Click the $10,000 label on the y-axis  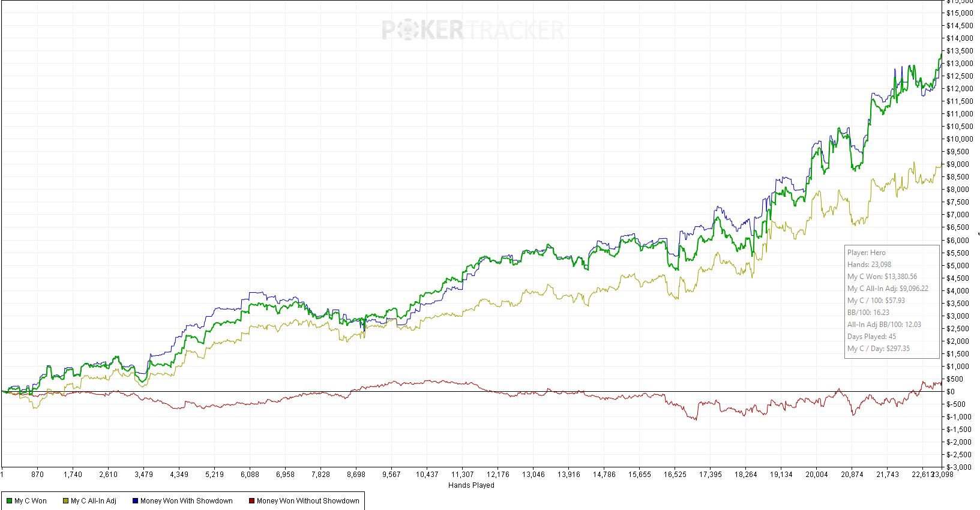coord(959,139)
